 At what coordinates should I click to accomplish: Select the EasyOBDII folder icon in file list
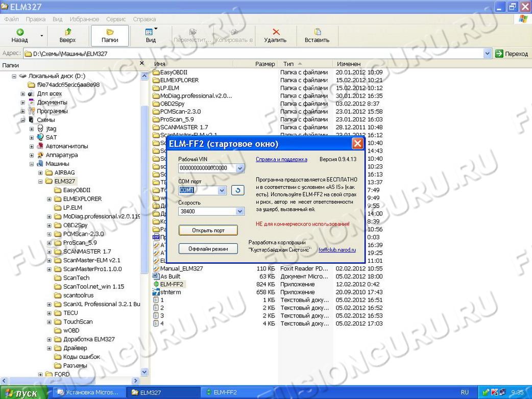click(156, 72)
